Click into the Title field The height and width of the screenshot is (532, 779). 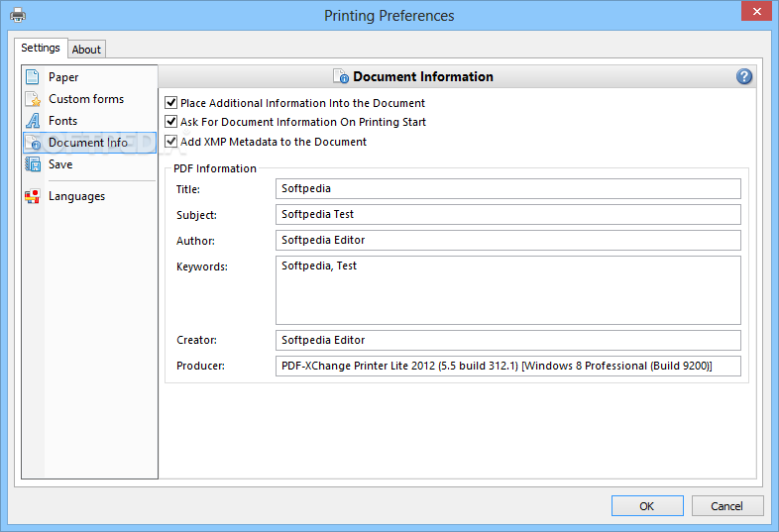[508, 189]
